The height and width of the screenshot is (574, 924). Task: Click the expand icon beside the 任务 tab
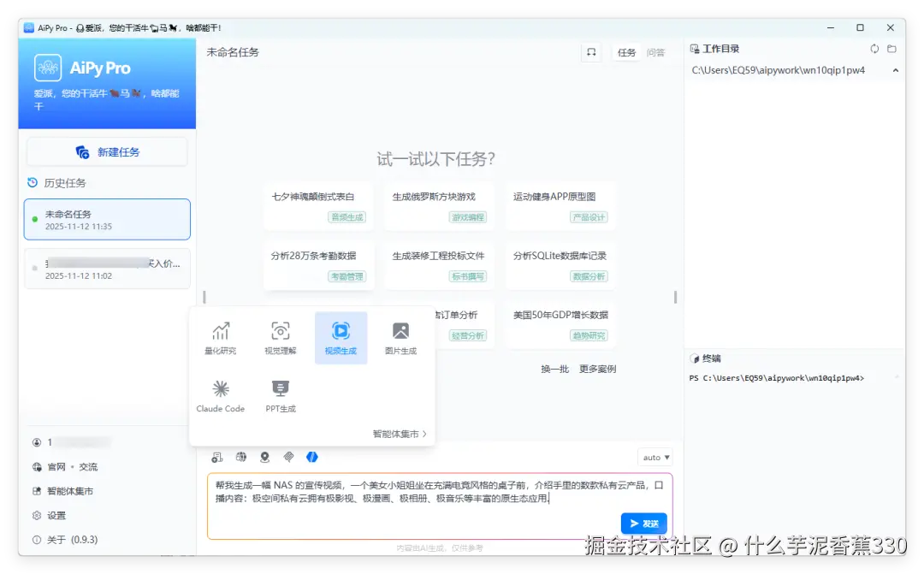click(591, 52)
